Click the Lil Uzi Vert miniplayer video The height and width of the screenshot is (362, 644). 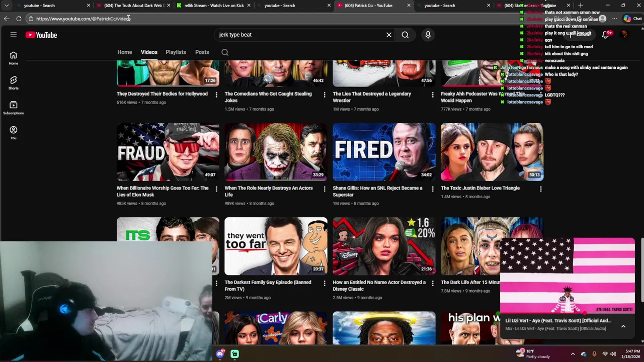tap(568, 276)
